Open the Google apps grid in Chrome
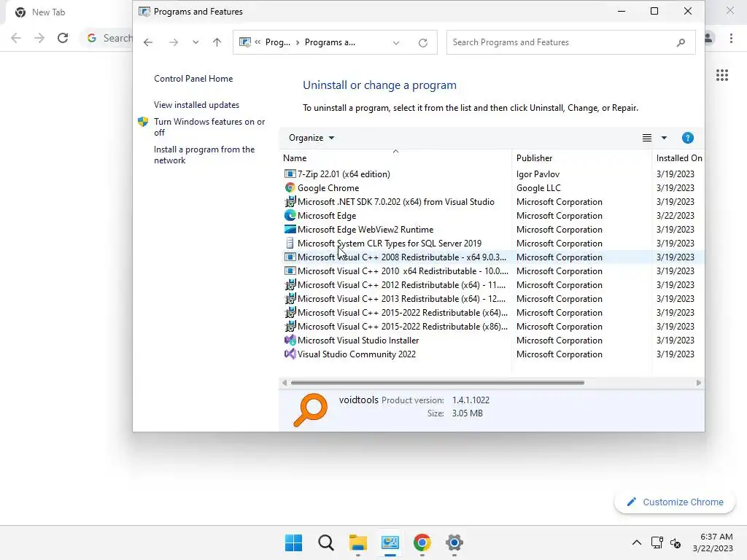Viewport: 747px width, 560px height. tap(721, 75)
